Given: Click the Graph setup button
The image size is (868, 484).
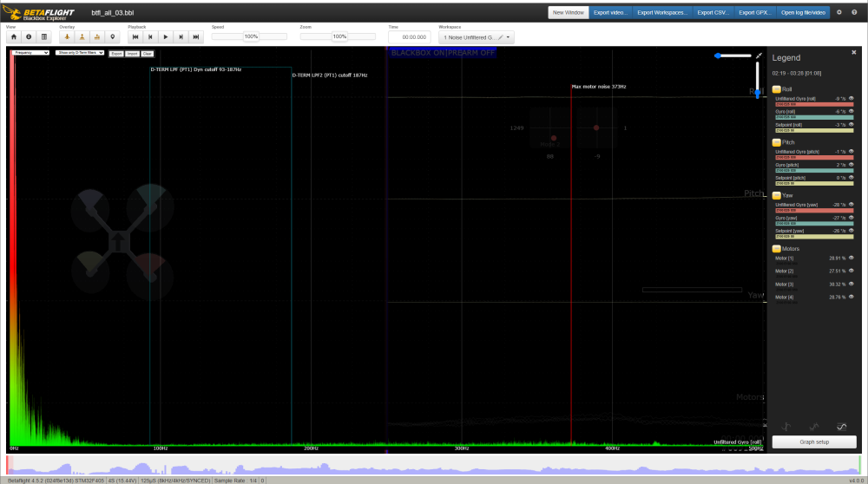Looking at the screenshot, I should coord(813,442).
